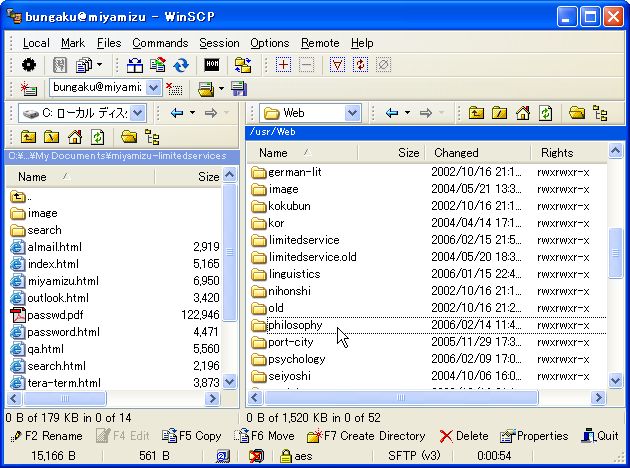Sort remote panel by Changed column
The width and height of the screenshot is (630, 468).
click(x=478, y=153)
